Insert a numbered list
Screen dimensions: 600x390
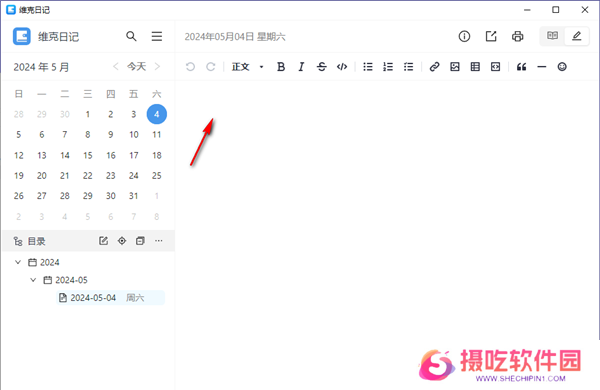(388, 67)
